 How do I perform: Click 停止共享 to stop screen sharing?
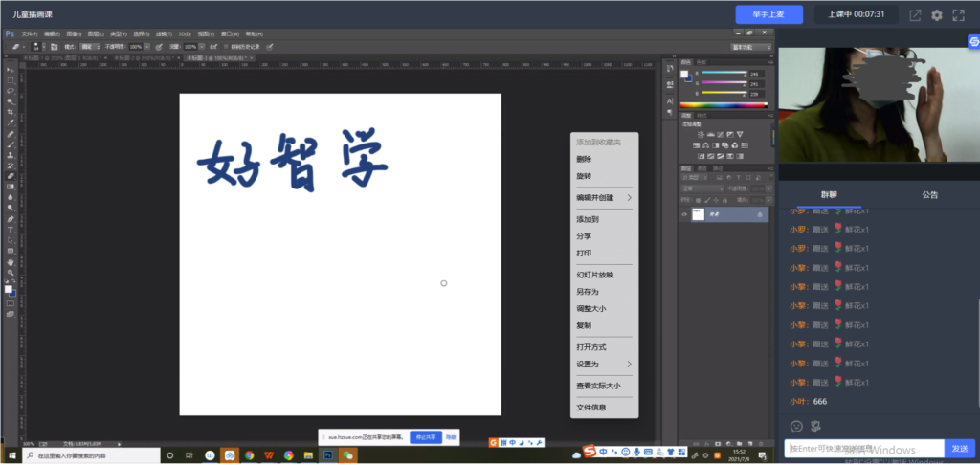pyautogui.click(x=426, y=437)
